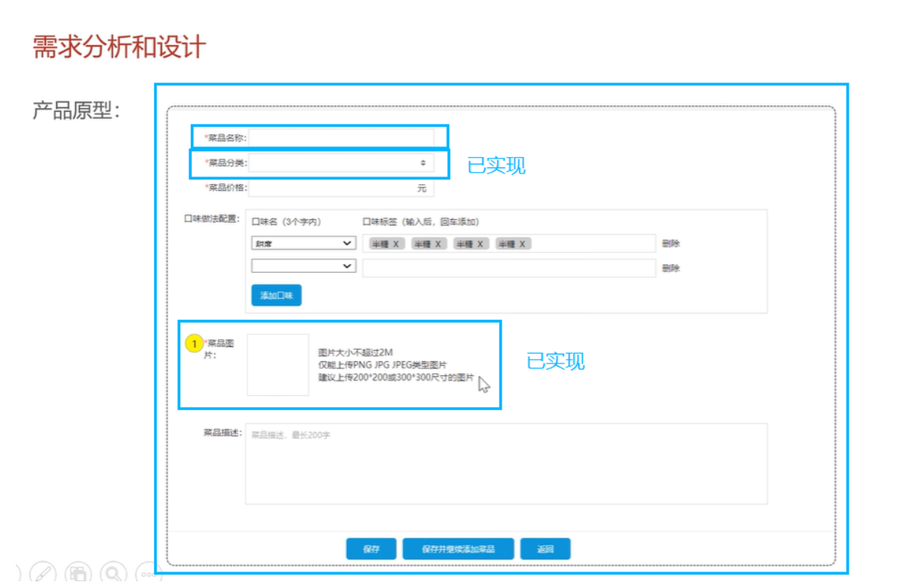
Task: Click the text 图片大小不超过2M
Action: [355, 352]
